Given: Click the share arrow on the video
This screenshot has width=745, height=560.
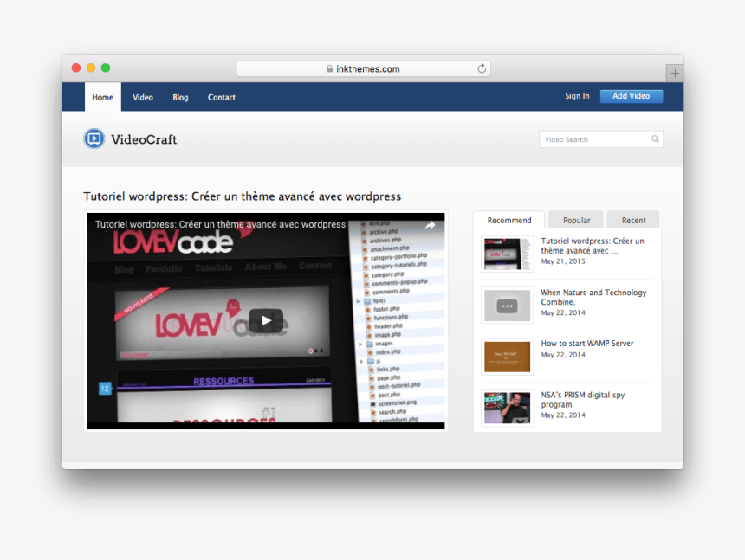Looking at the screenshot, I should click(x=431, y=225).
